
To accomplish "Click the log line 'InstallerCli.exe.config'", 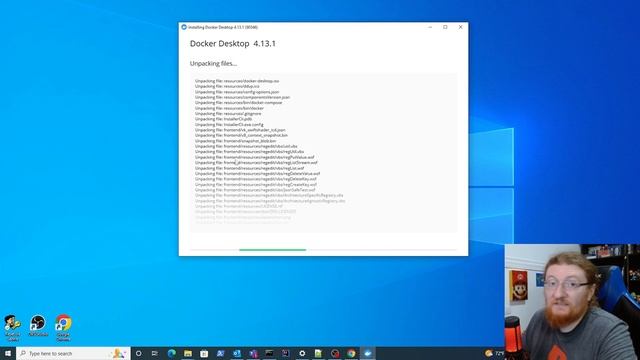I will [x=229, y=124].
